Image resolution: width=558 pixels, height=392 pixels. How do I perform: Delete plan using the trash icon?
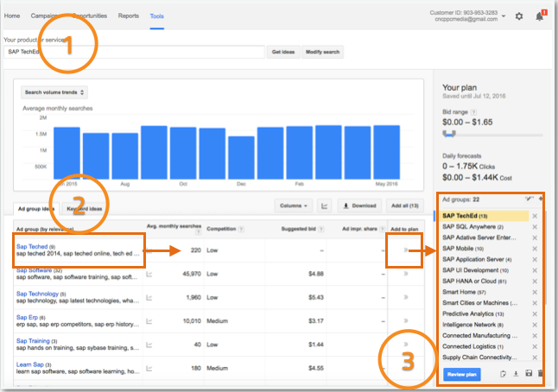click(541, 374)
